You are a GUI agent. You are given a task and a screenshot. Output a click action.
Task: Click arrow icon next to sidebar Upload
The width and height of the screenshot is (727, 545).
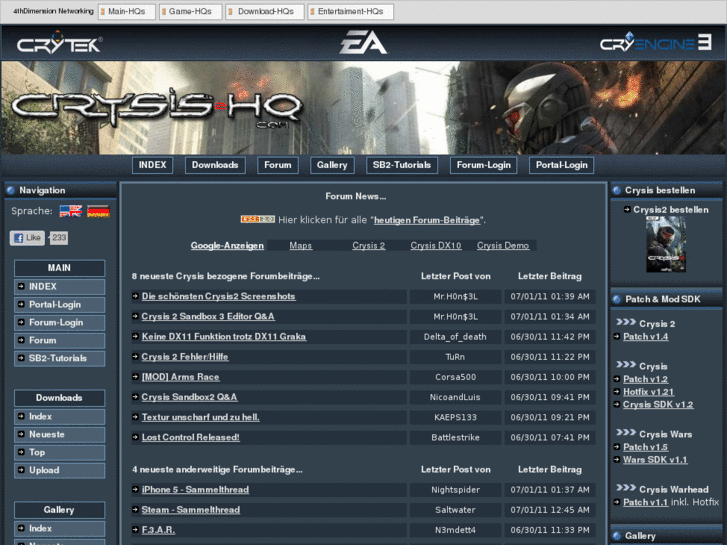(x=21, y=469)
